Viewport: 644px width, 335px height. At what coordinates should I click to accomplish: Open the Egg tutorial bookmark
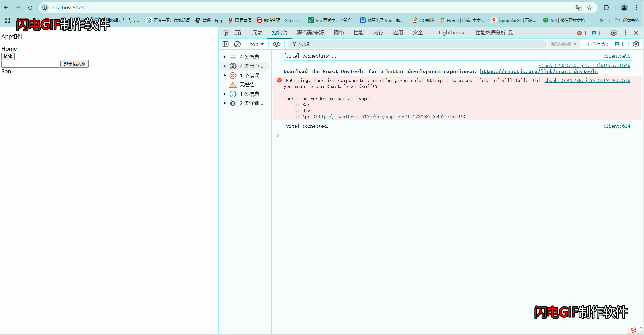(209, 20)
